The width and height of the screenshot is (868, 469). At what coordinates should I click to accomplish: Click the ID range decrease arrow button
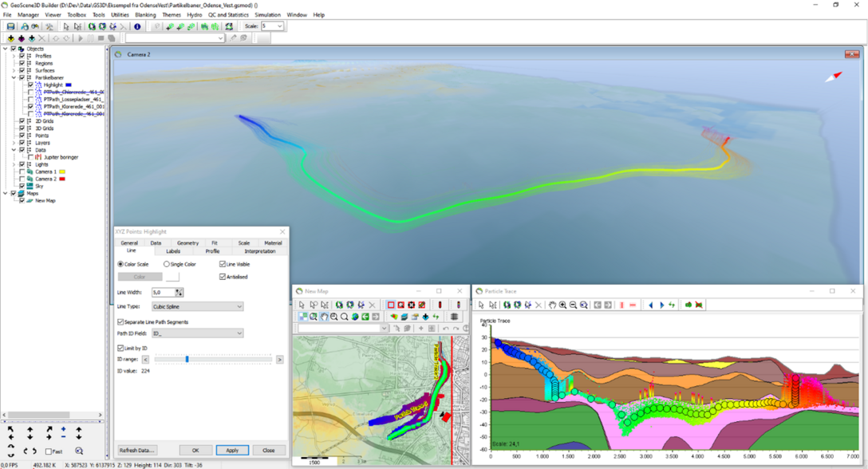(145, 360)
